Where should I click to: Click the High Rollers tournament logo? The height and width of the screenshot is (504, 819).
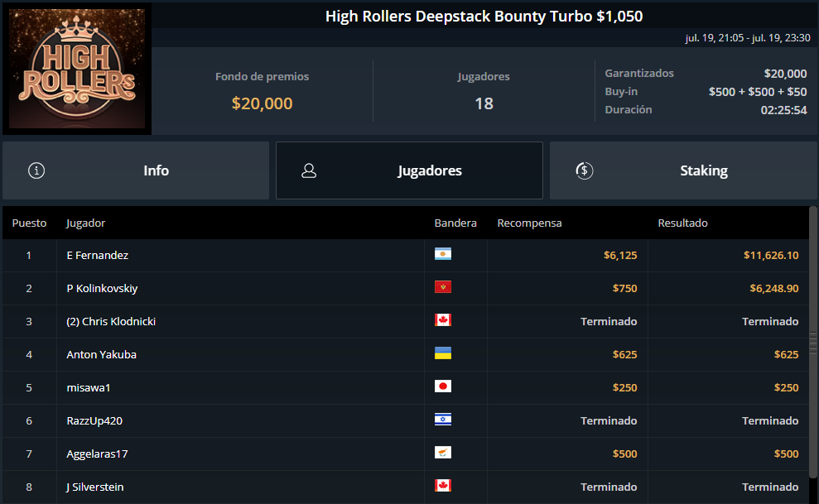pyautogui.click(x=77, y=69)
